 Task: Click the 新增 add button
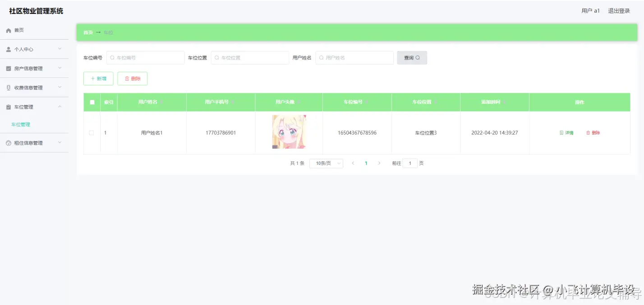(98, 78)
